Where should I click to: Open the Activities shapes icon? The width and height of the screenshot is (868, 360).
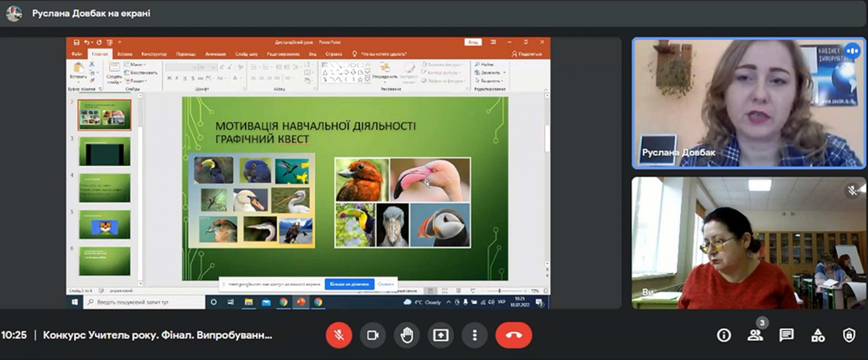(818, 336)
